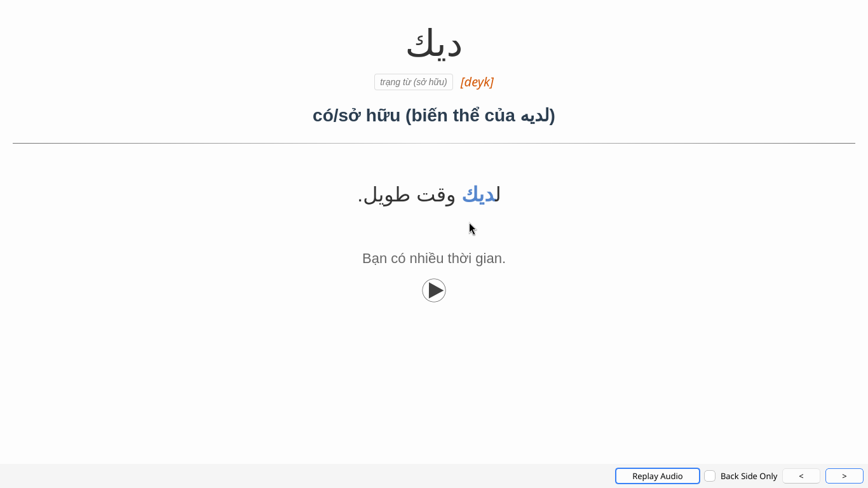Go to previous card with < button
Image resolution: width=868 pixels, height=488 pixels.
coord(801,476)
